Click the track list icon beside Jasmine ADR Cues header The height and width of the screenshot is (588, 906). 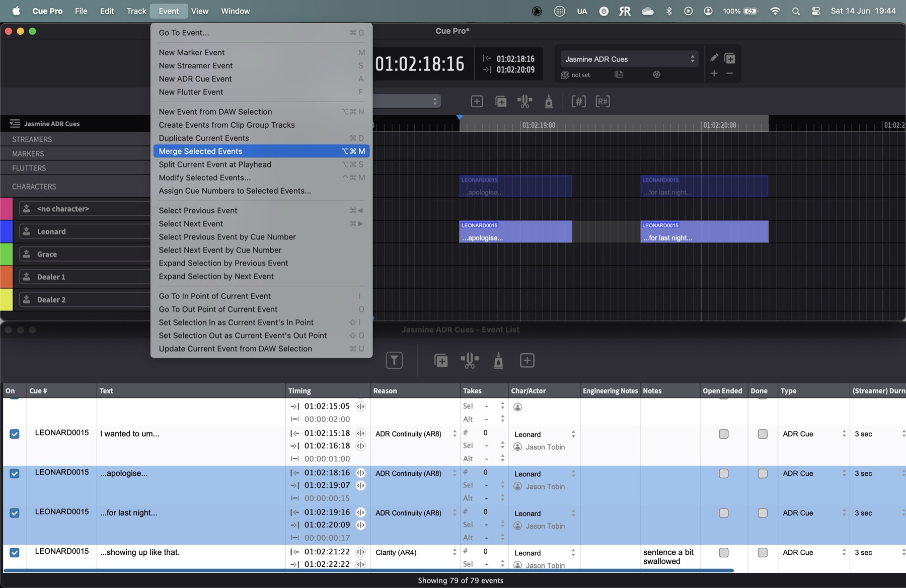pos(15,123)
